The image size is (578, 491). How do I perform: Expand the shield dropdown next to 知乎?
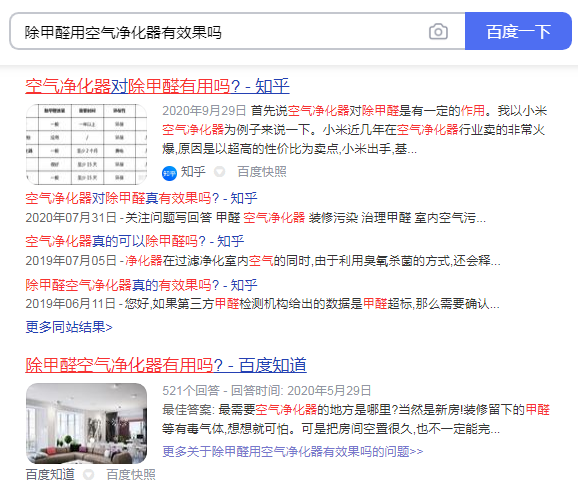coord(220,172)
